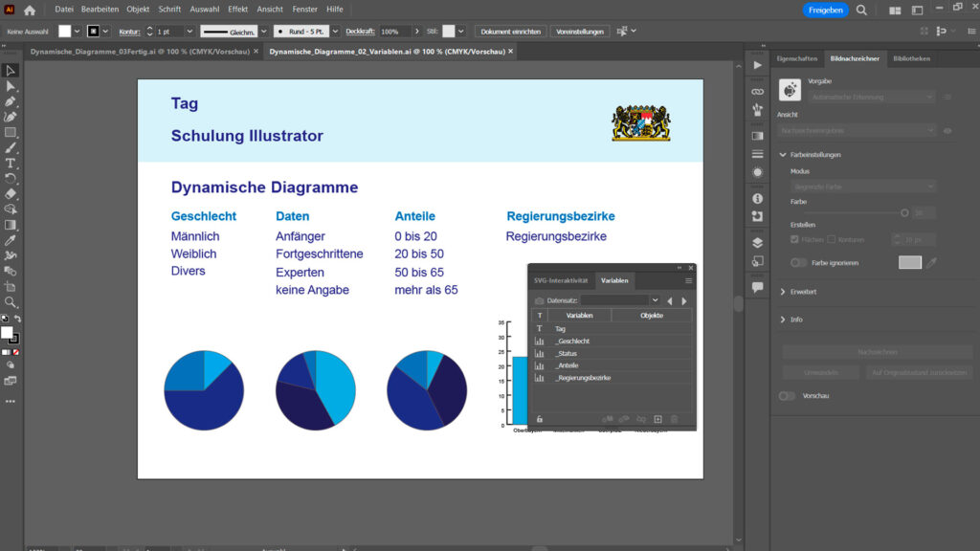Switch to the SVG-Interaktivität tab

[x=561, y=281]
